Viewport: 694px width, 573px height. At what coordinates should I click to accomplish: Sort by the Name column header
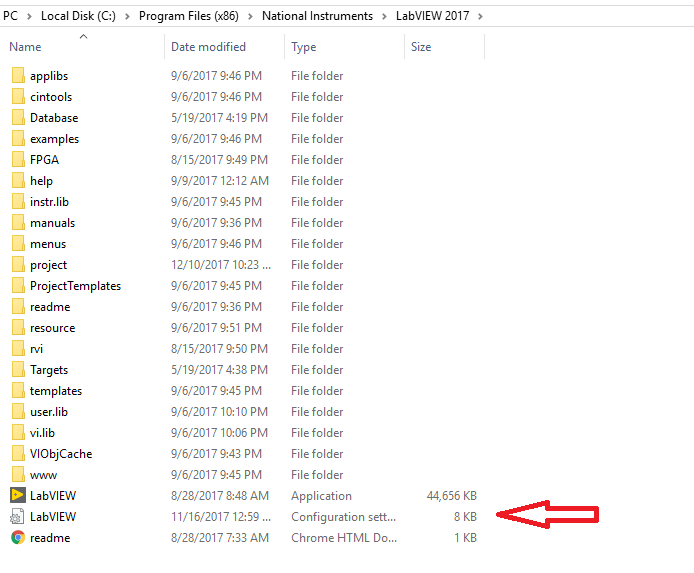pos(25,47)
